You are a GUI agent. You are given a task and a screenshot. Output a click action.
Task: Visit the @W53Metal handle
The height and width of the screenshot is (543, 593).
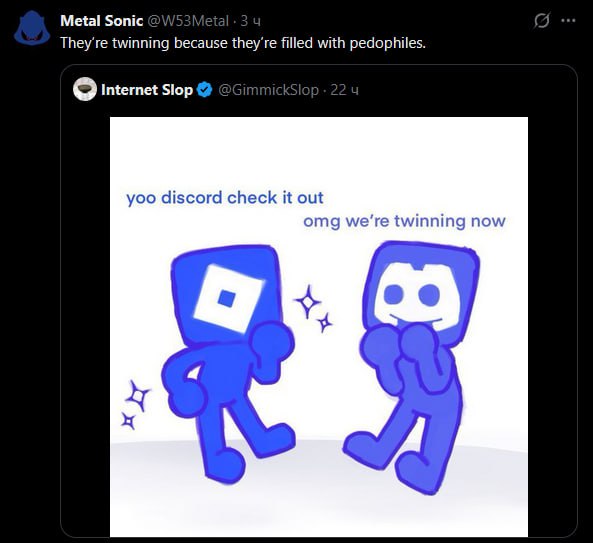click(188, 21)
